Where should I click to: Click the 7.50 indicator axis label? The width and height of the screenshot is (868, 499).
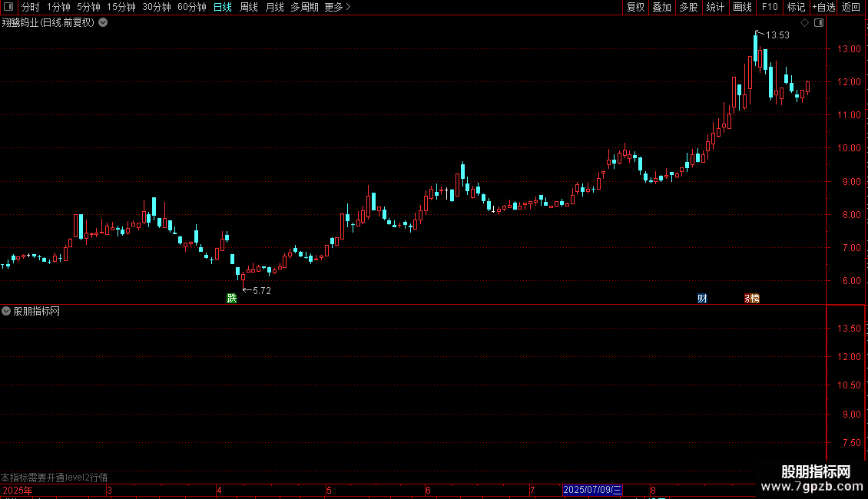[x=851, y=443]
